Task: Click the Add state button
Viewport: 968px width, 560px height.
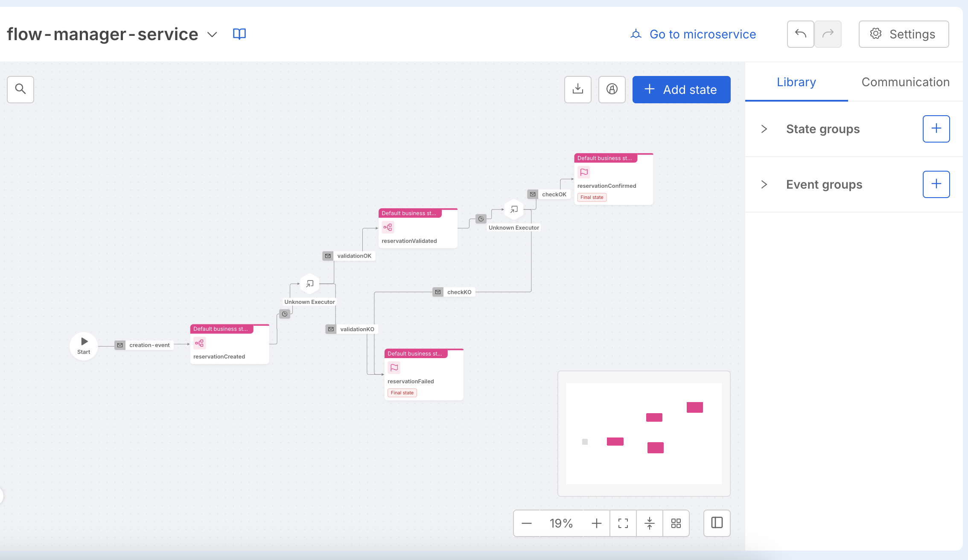Action: coord(681,89)
